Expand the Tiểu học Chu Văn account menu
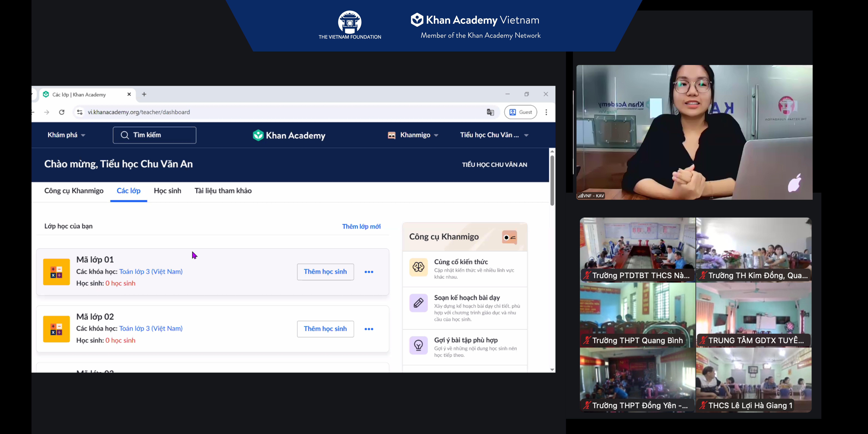Screen dimensions: 868x434 pos(494,135)
